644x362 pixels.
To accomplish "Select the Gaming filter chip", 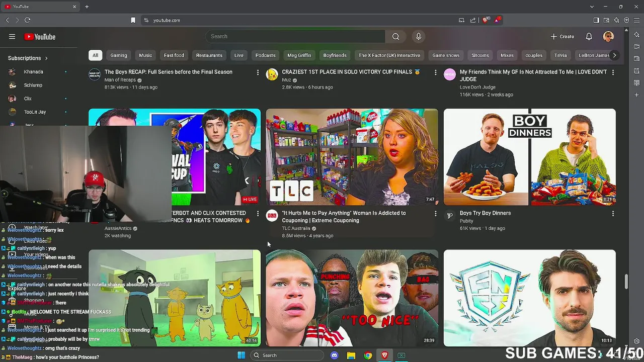I will click(x=119, y=55).
